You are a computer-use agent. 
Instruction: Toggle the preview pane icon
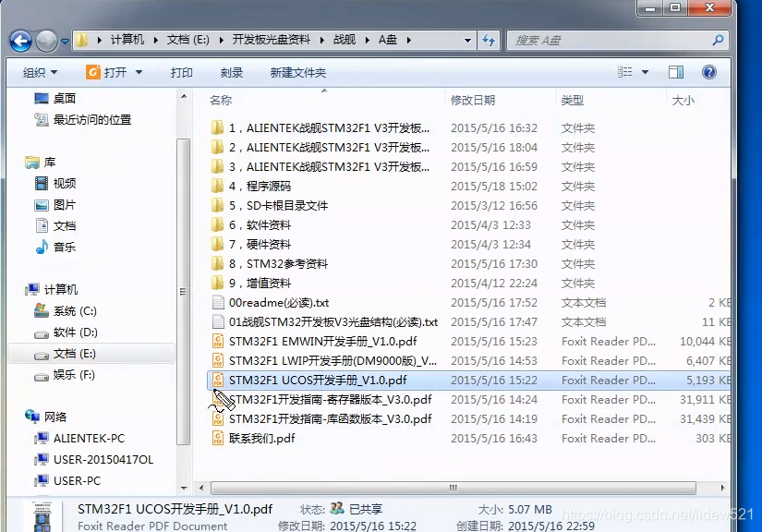pyautogui.click(x=676, y=72)
